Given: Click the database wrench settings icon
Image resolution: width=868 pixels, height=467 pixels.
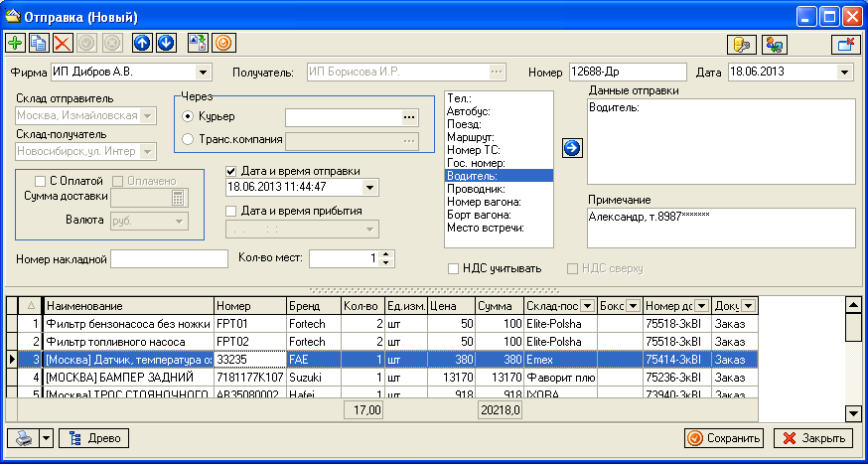Looking at the screenshot, I should coord(742,45).
